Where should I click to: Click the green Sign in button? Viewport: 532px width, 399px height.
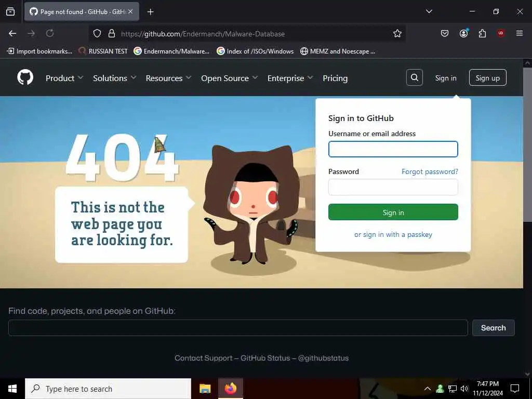393,212
